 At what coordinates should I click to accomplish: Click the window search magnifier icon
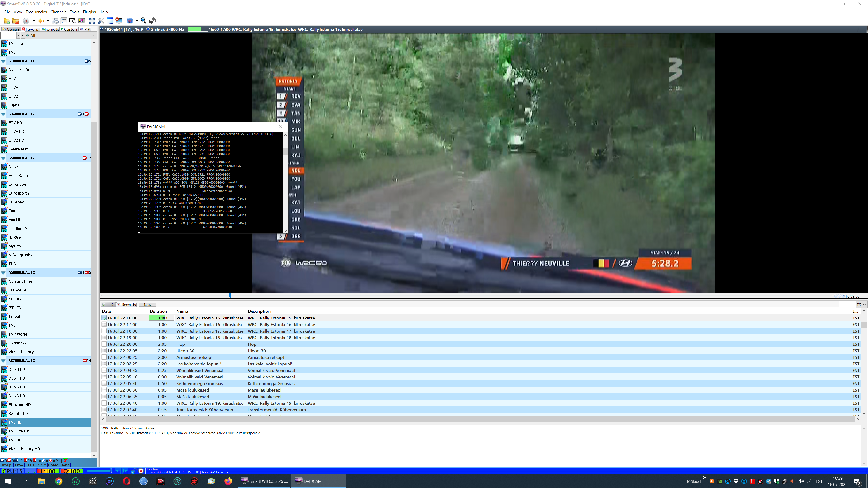click(72, 21)
